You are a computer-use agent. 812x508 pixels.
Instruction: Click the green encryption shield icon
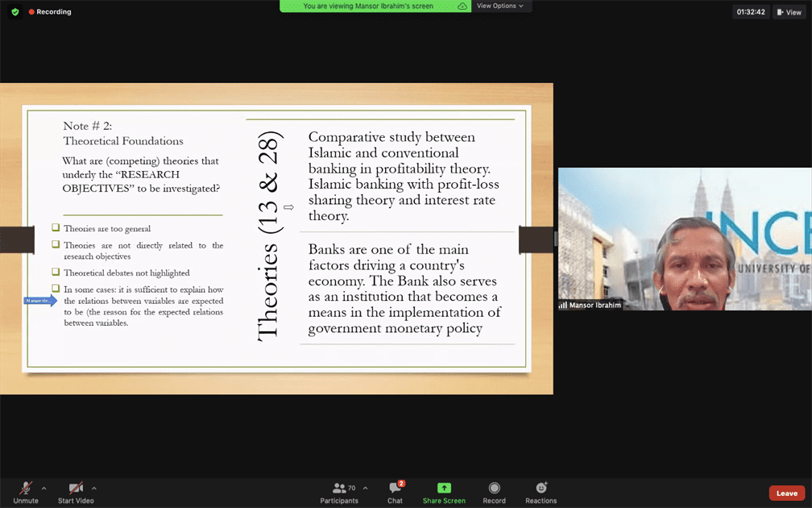coord(14,12)
